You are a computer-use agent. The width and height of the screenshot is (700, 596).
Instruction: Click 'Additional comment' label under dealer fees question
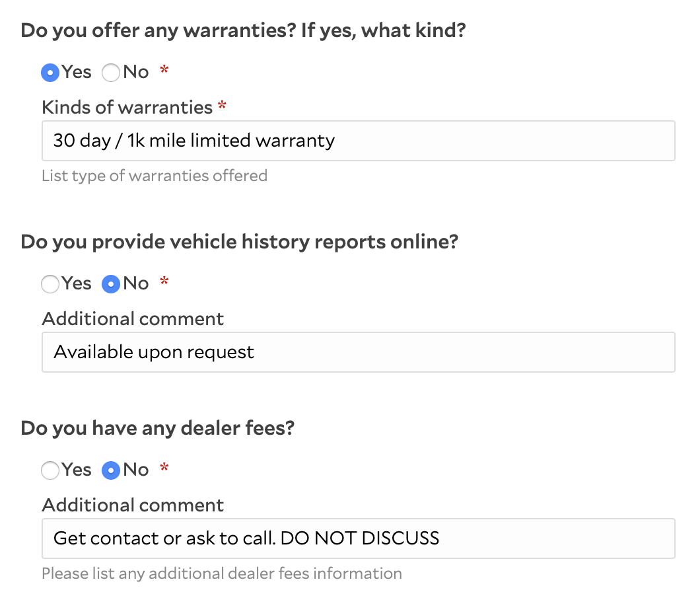point(133,505)
